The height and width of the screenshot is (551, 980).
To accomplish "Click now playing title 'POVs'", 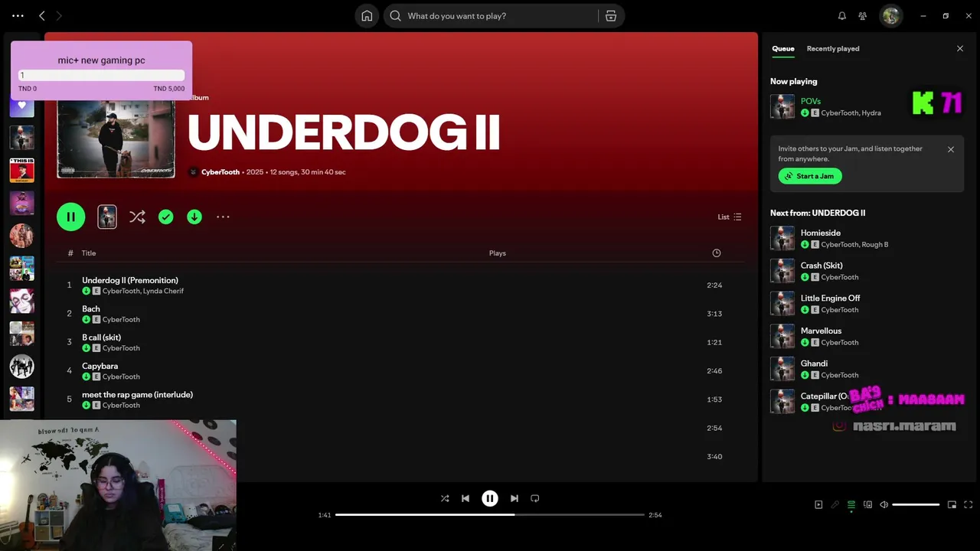I will click(811, 101).
